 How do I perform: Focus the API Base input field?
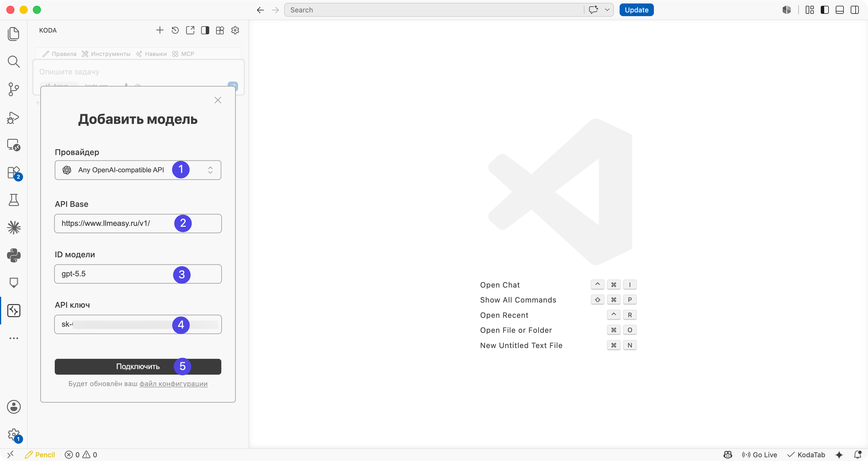[138, 223]
